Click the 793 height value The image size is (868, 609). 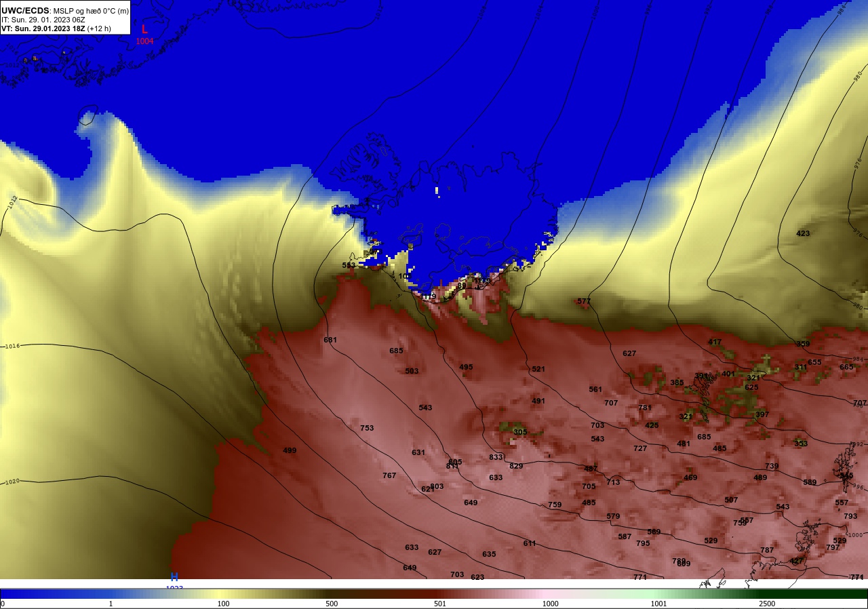coord(850,516)
